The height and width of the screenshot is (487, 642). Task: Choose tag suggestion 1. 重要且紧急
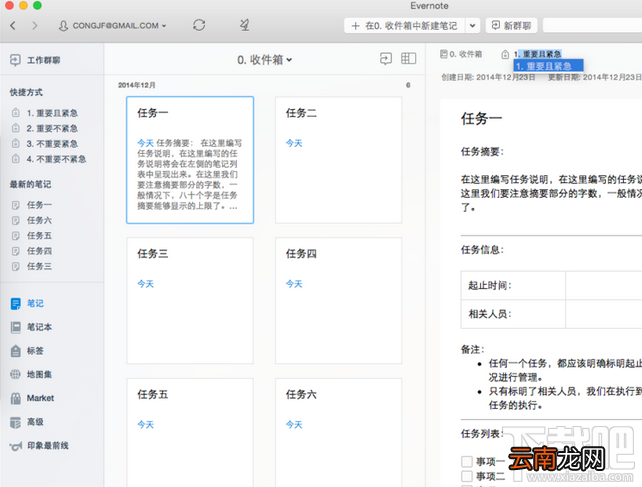548,66
